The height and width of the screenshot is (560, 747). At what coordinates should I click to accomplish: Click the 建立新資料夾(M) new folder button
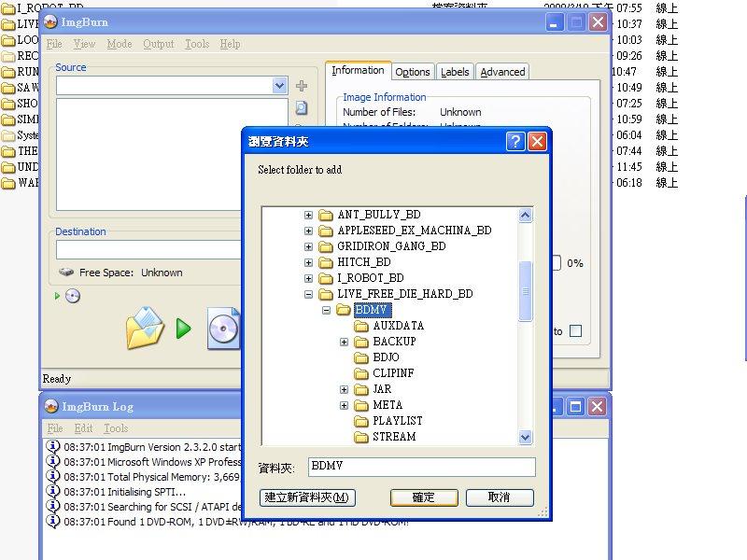pyautogui.click(x=307, y=497)
